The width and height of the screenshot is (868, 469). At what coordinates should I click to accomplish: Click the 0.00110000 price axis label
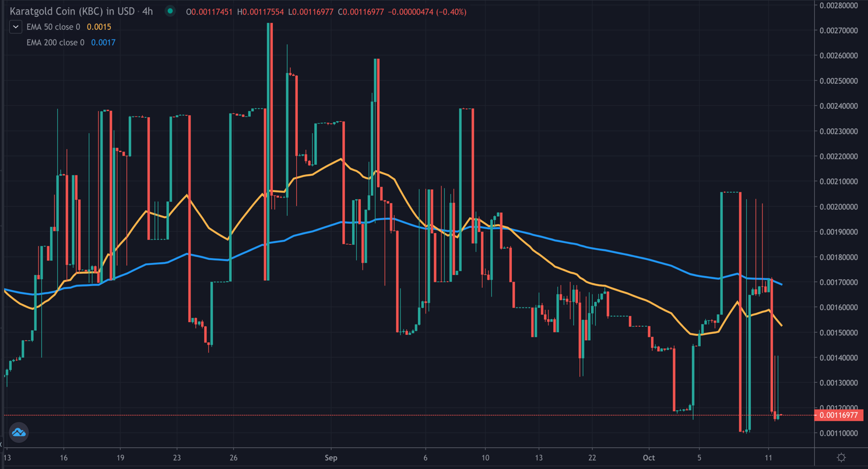coord(839,433)
